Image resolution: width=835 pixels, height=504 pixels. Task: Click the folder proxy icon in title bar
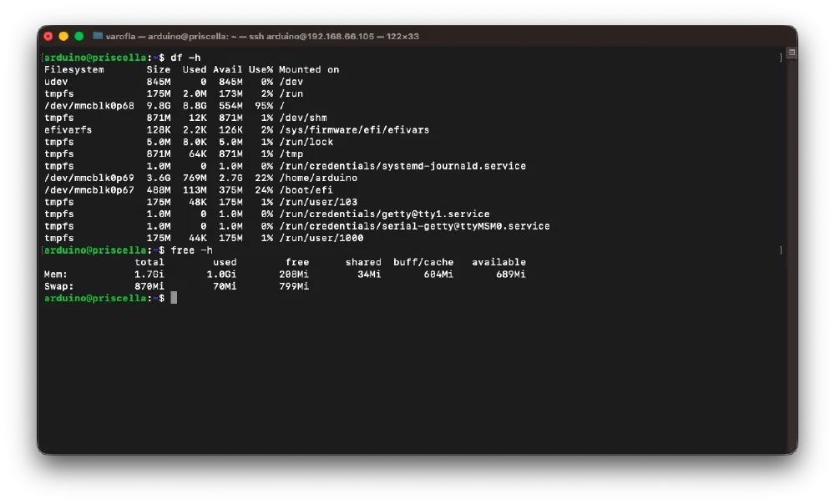click(x=98, y=36)
